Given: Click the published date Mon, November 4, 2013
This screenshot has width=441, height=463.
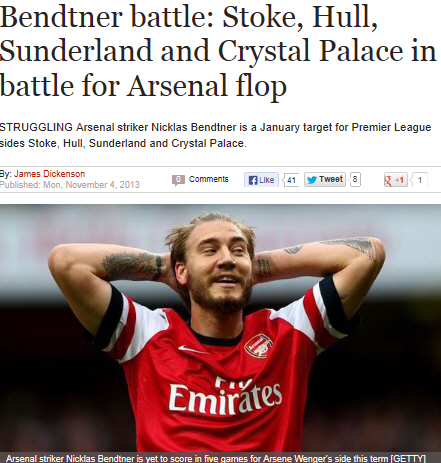Looking at the screenshot, I should click(91, 185).
